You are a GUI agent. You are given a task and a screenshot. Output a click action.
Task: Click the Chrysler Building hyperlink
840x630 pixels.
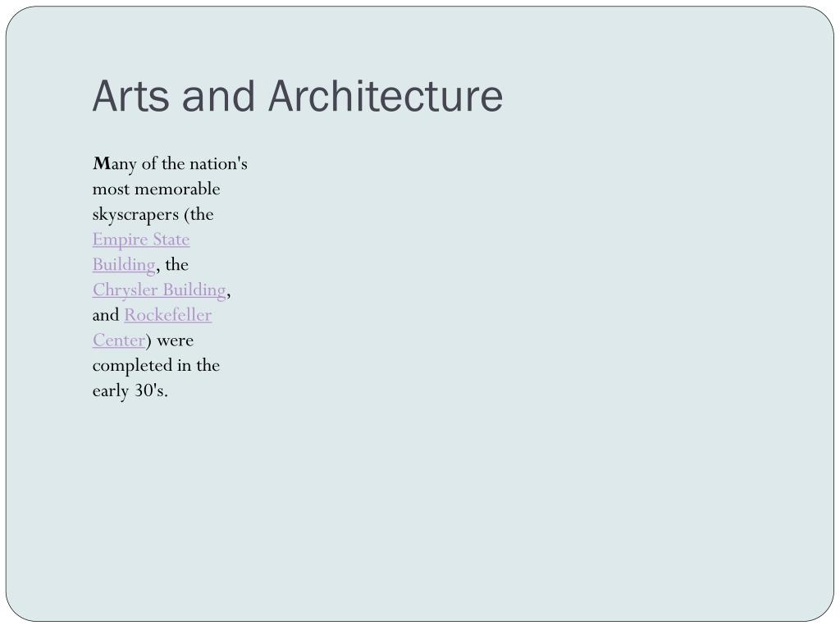[159, 290]
